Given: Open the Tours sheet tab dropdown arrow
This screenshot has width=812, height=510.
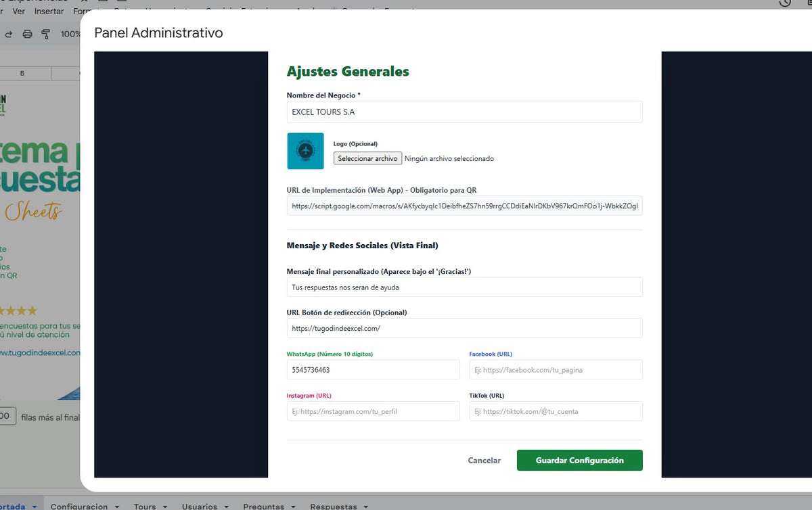Looking at the screenshot, I should pos(165,506).
